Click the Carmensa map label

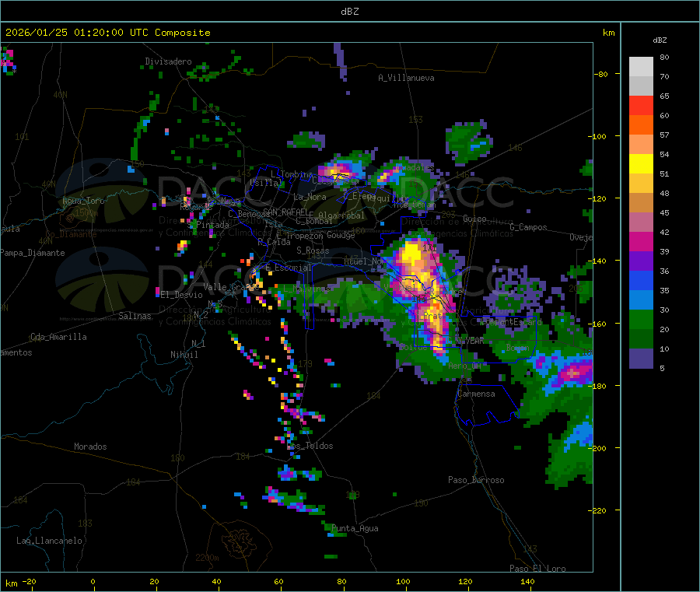click(476, 394)
